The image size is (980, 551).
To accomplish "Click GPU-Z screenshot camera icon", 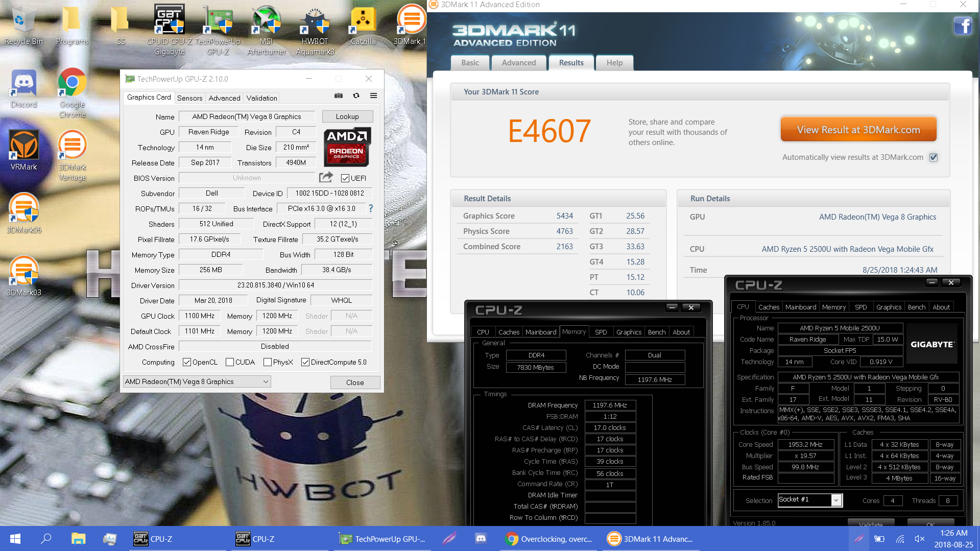I will 339,95.
